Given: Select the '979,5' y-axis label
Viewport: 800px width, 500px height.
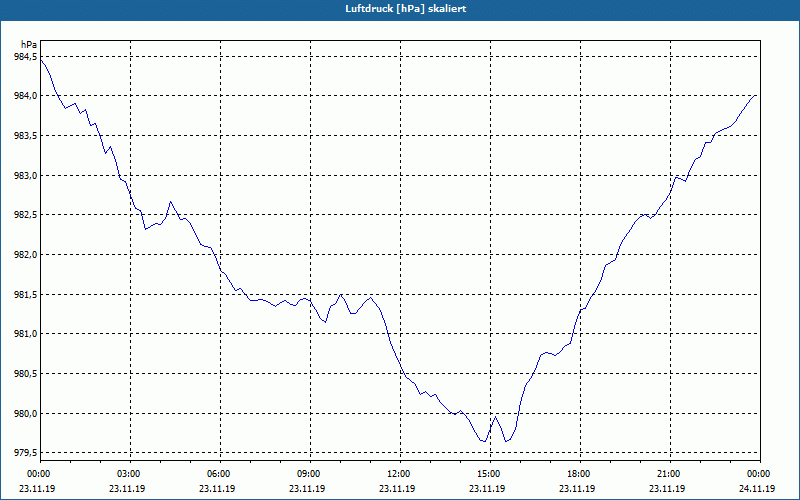Looking at the screenshot, I should 25,453.
